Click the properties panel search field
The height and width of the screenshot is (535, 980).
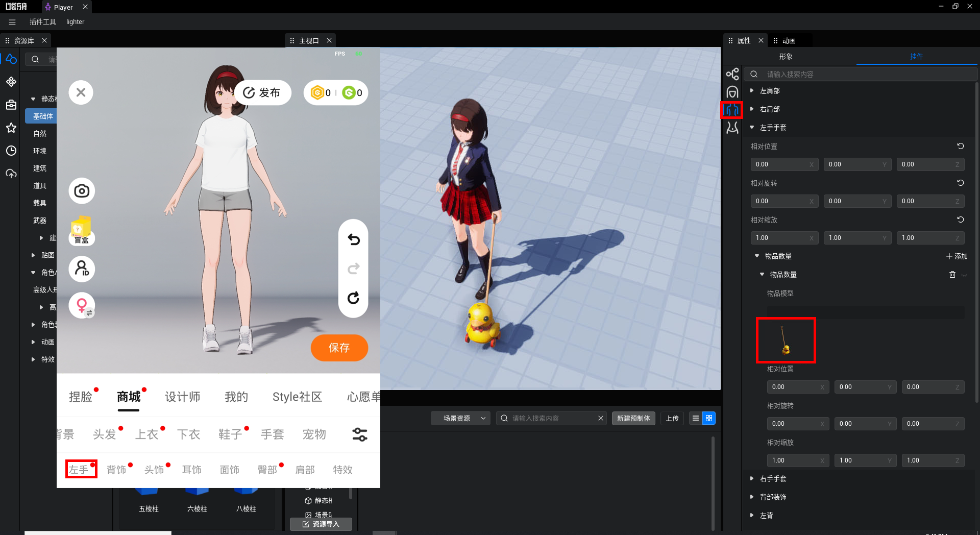861,74
